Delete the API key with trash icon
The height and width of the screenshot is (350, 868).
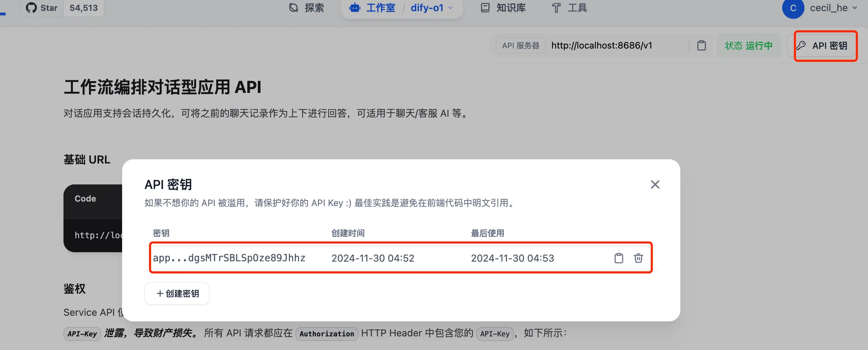[638, 258]
